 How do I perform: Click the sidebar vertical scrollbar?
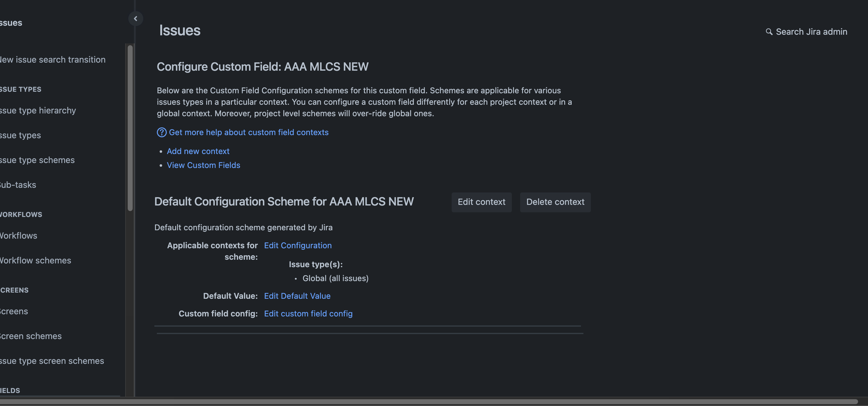130,128
